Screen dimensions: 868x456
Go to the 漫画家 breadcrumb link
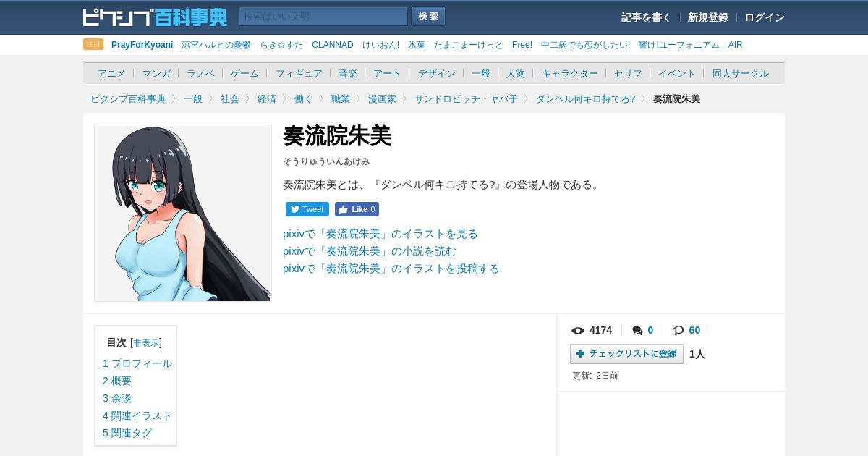pos(382,98)
